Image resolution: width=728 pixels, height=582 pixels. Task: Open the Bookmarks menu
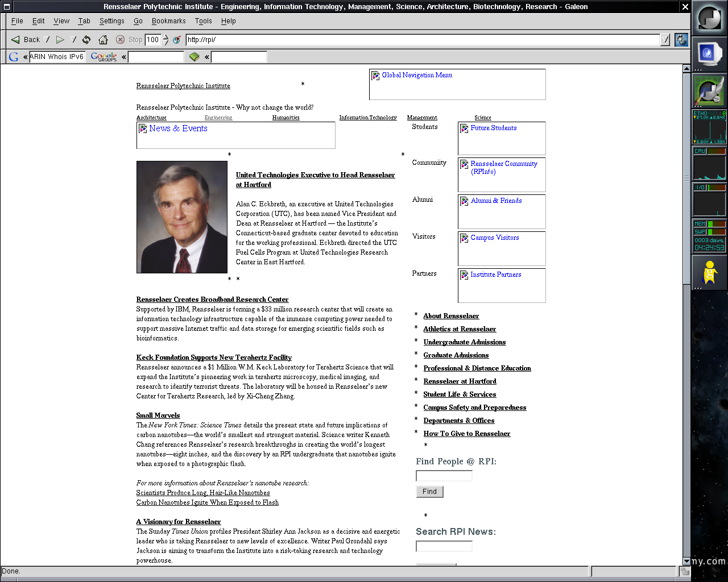click(x=169, y=21)
